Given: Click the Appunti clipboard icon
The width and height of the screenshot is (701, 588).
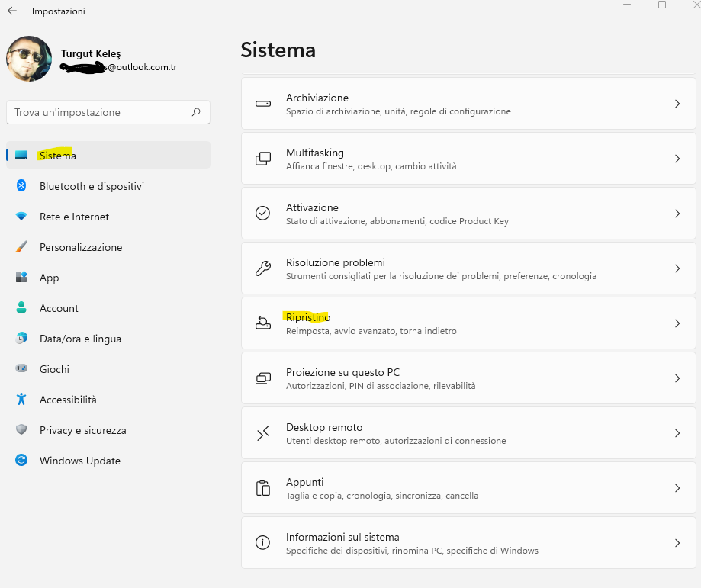Looking at the screenshot, I should (x=262, y=488).
